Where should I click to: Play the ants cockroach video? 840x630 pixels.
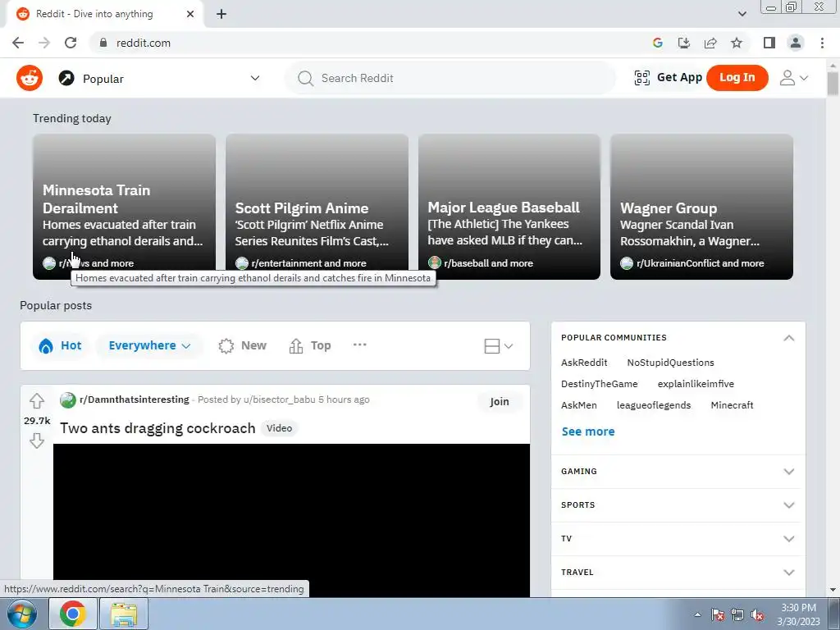point(291,519)
